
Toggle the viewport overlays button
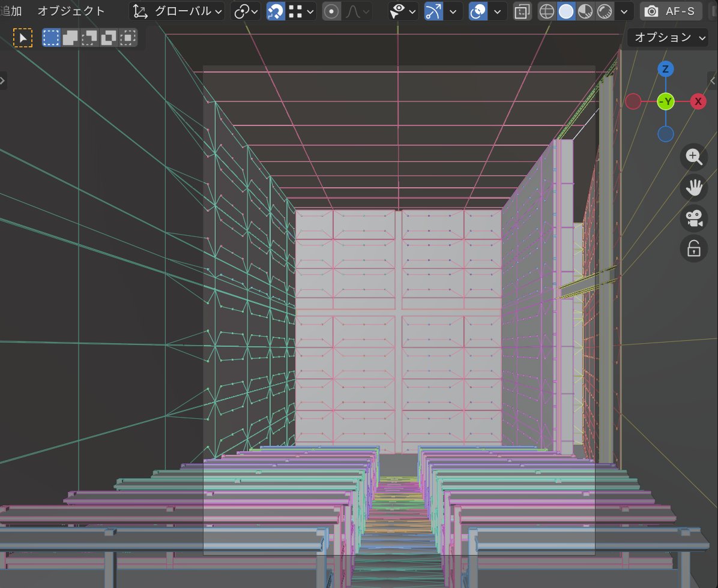(478, 11)
